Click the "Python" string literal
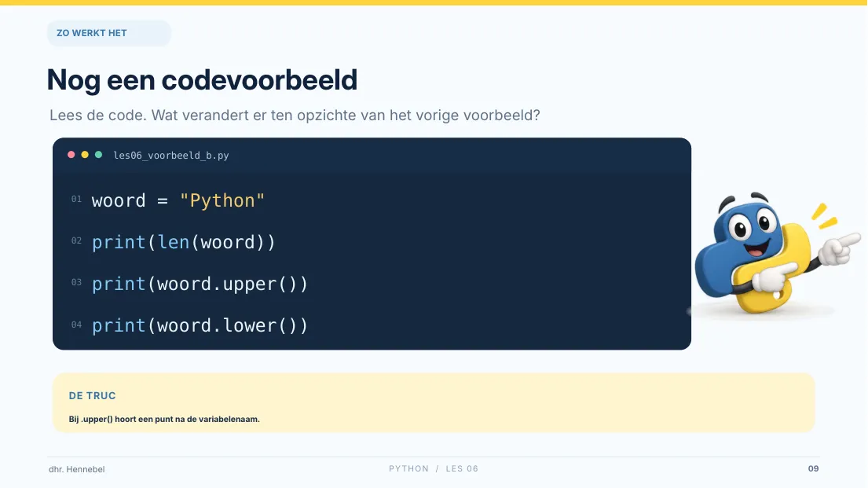This screenshot has height=488, width=868. point(222,200)
